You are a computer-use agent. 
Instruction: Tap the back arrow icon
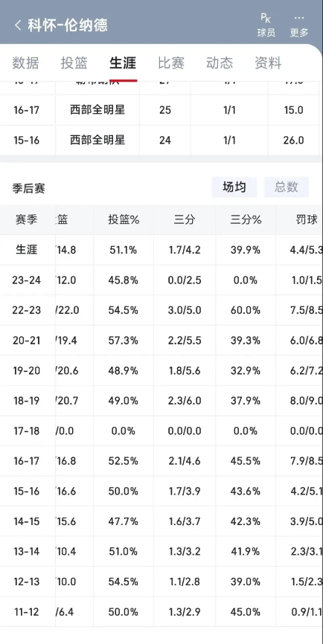[x=17, y=25]
